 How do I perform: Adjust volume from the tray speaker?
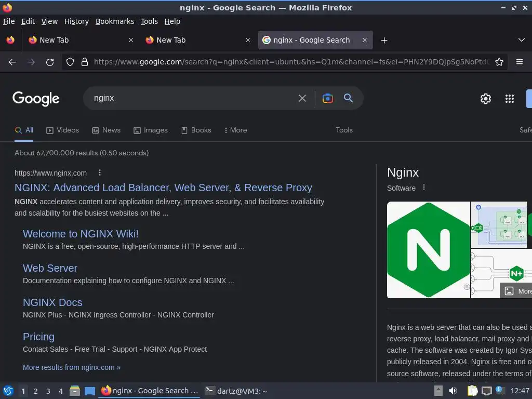pyautogui.click(x=453, y=391)
